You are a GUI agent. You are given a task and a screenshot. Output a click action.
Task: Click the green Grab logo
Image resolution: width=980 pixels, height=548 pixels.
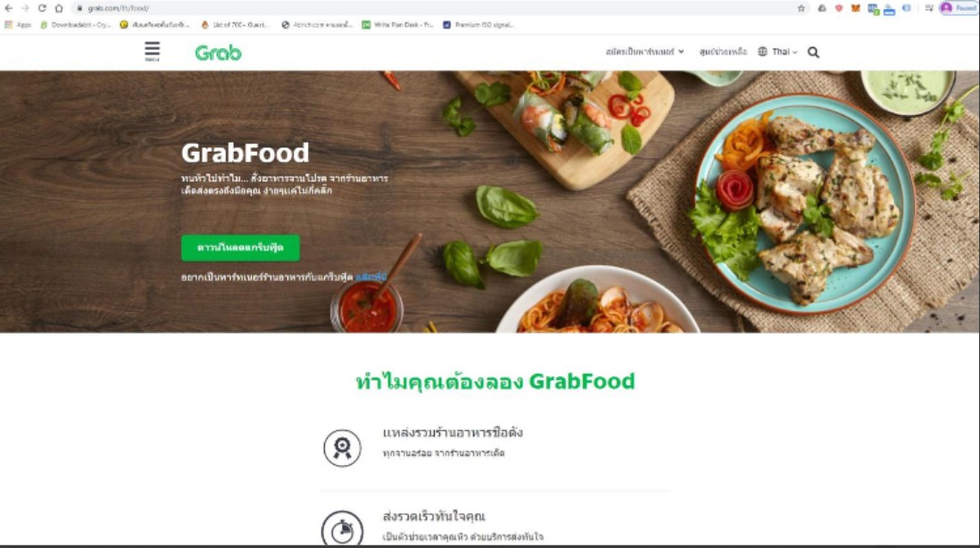point(218,53)
